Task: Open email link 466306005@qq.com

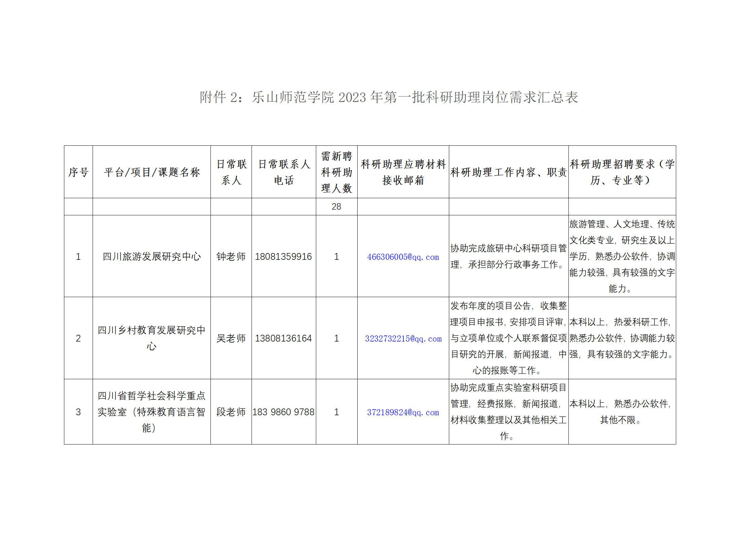Action: 403,257
